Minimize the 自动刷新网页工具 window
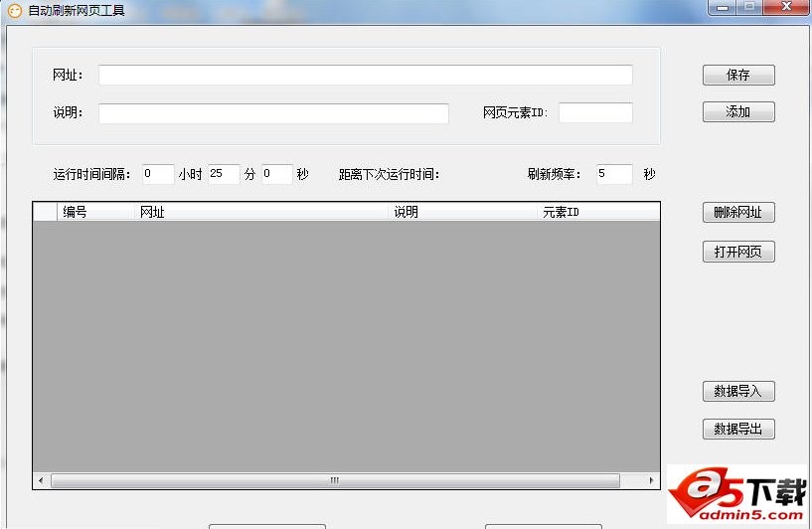 point(723,7)
